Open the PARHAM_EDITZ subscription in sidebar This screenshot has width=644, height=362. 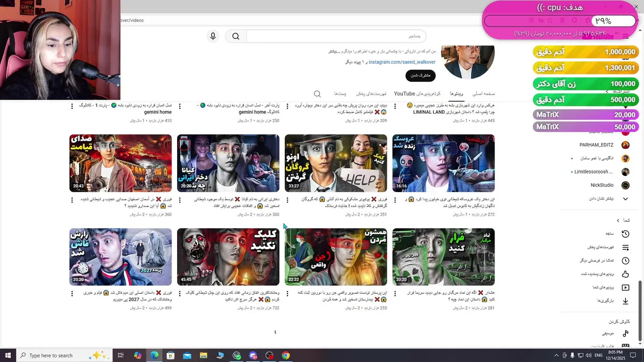point(596,145)
